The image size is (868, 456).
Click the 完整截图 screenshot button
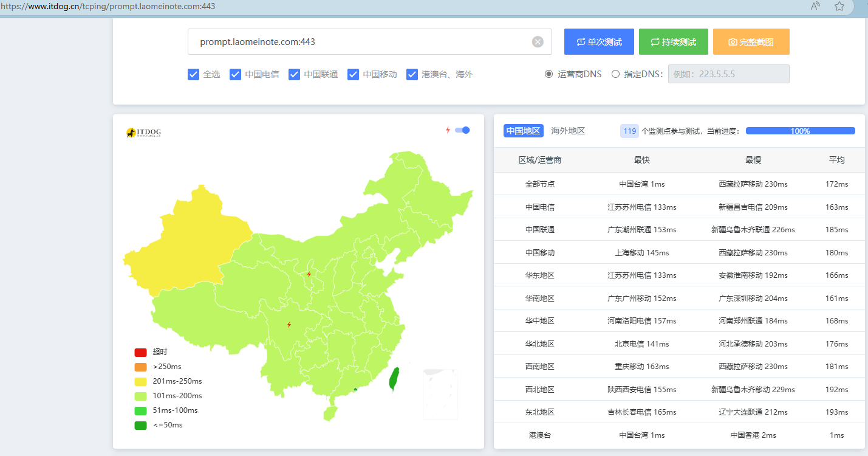click(x=751, y=42)
